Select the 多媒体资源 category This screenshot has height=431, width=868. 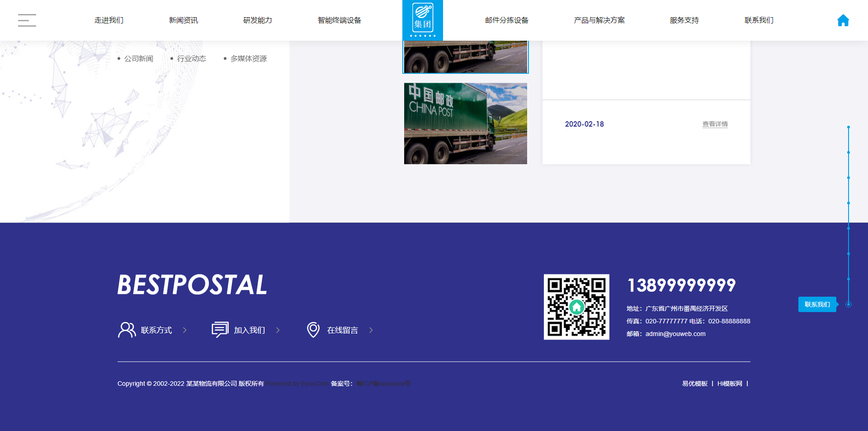pyautogui.click(x=249, y=59)
